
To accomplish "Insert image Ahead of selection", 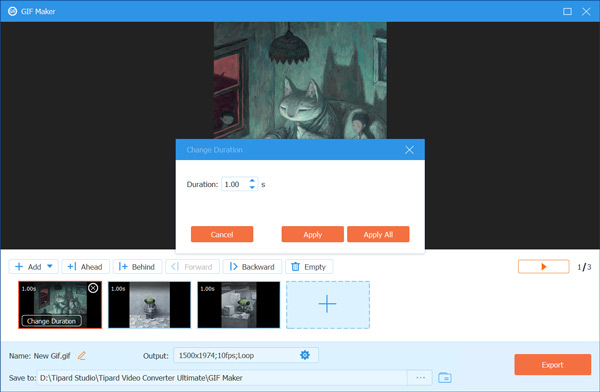I will pyautogui.click(x=85, y=266).
